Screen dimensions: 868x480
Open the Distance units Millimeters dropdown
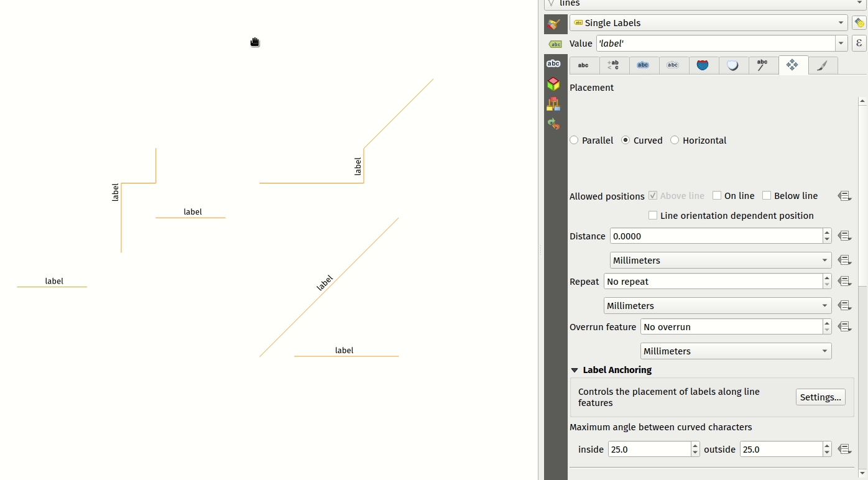tap(720, 261)
